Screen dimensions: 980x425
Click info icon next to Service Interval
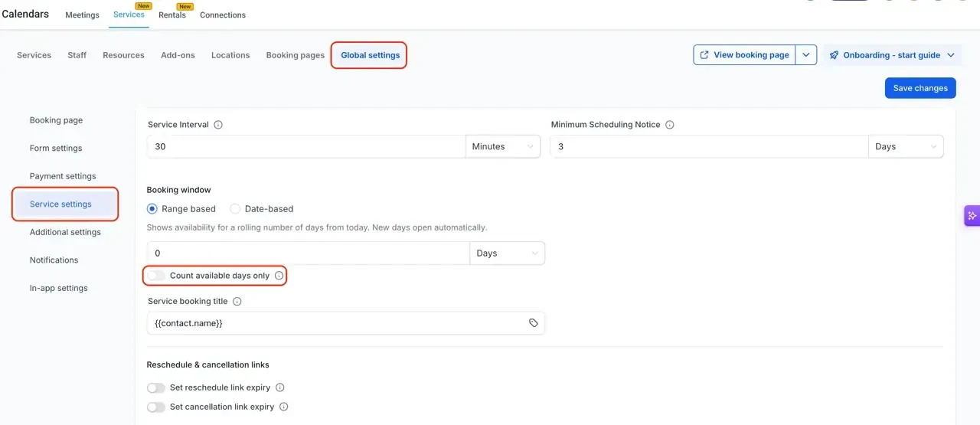[x=218, y=125]
